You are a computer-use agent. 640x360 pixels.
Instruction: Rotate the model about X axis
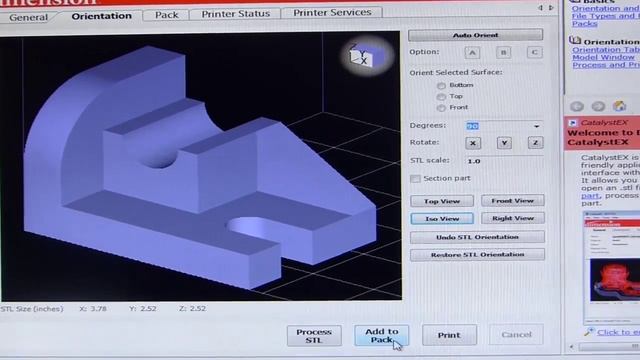coord(473,143)
